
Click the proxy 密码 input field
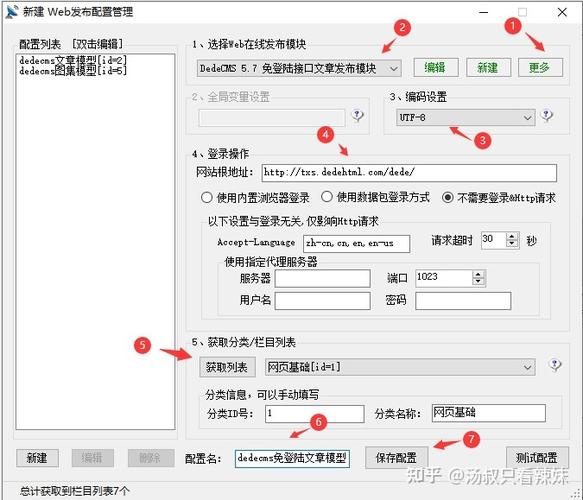pyautogui.click(x=463, y=301)
